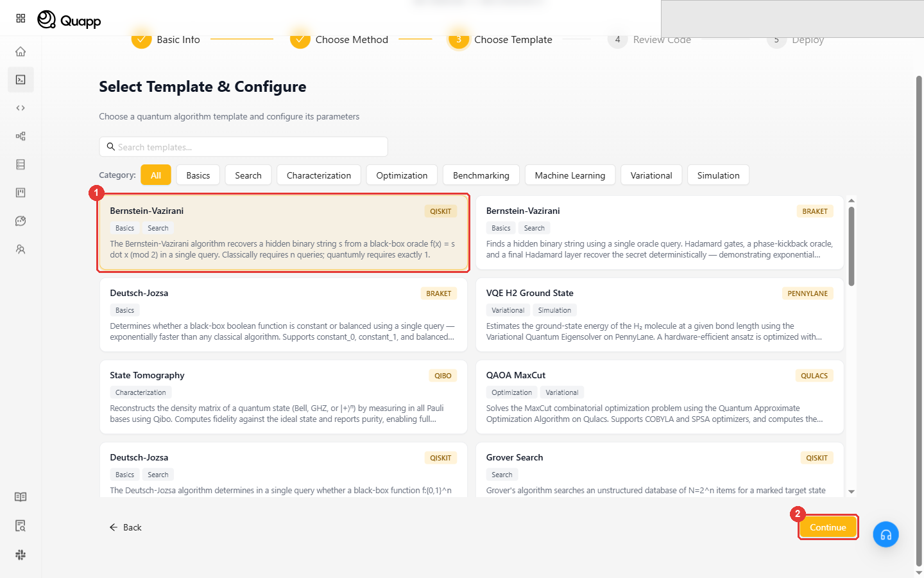Focus the Search templates input field
Viewport: 924px width, 578px height.
point(244,146)
